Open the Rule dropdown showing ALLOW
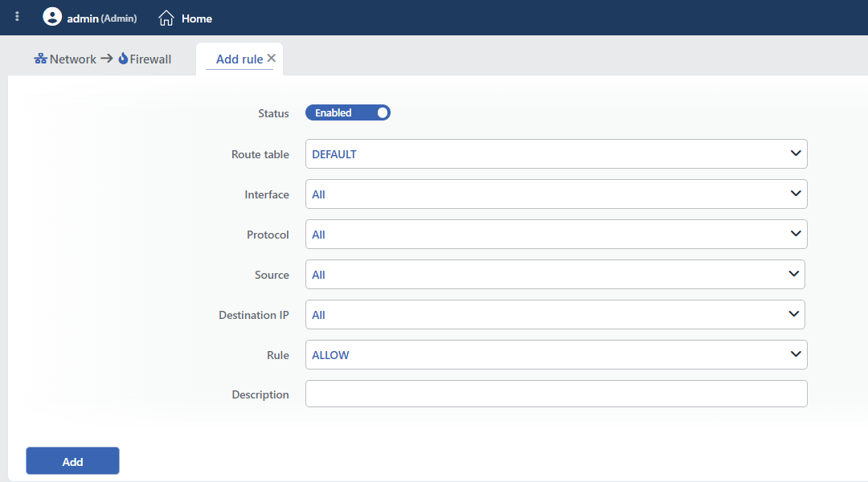Image resolution: width=868 pixels, height=482 pixels. (556, 355)
